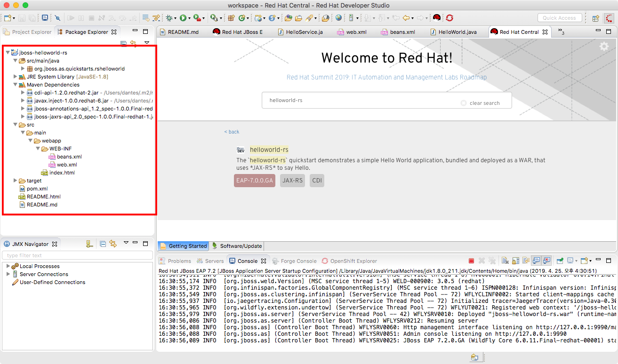
Task: Click red Terminate button in Console
Action: coord(471,261)
